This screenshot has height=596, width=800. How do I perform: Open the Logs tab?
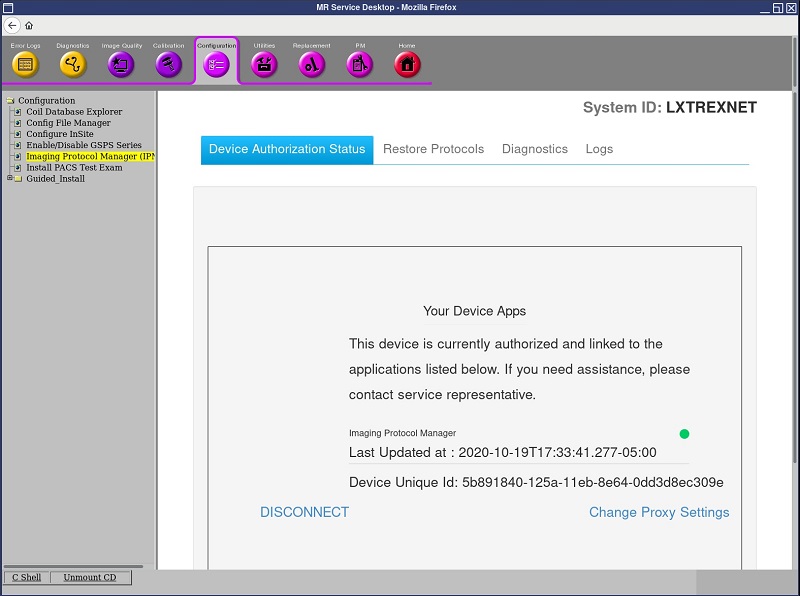599,149
